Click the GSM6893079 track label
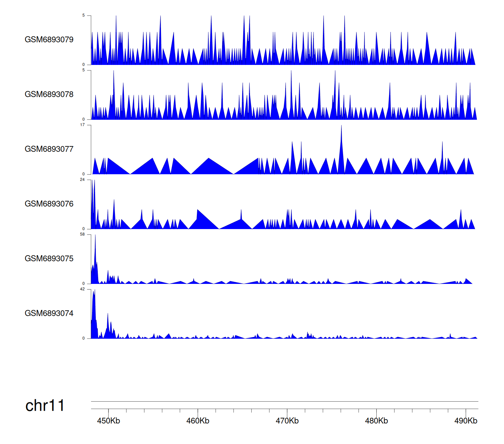 49,40
